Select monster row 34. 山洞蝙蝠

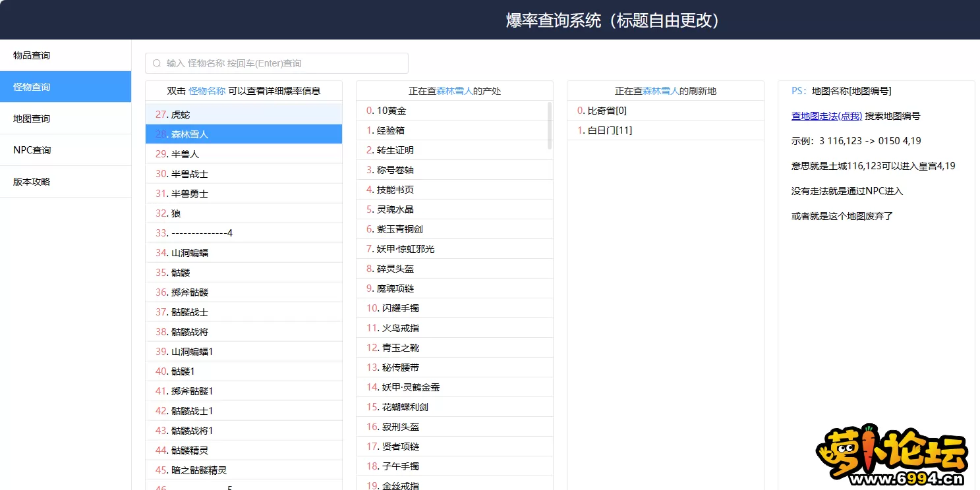coord(244,253)
